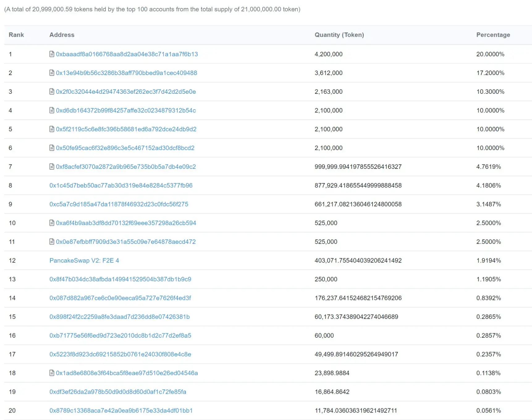Open the rank 13 address 0x8f47b034dc38

[120, 279]
